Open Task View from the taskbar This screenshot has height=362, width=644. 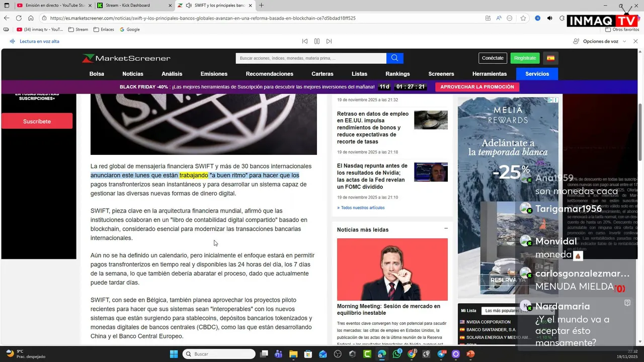[264, 354]
